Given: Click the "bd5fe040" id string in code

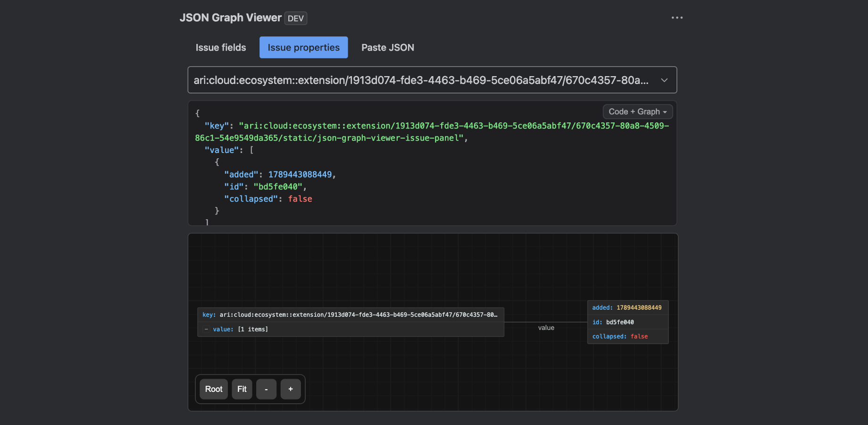Looking at the screenshot, I should [278, 187].
